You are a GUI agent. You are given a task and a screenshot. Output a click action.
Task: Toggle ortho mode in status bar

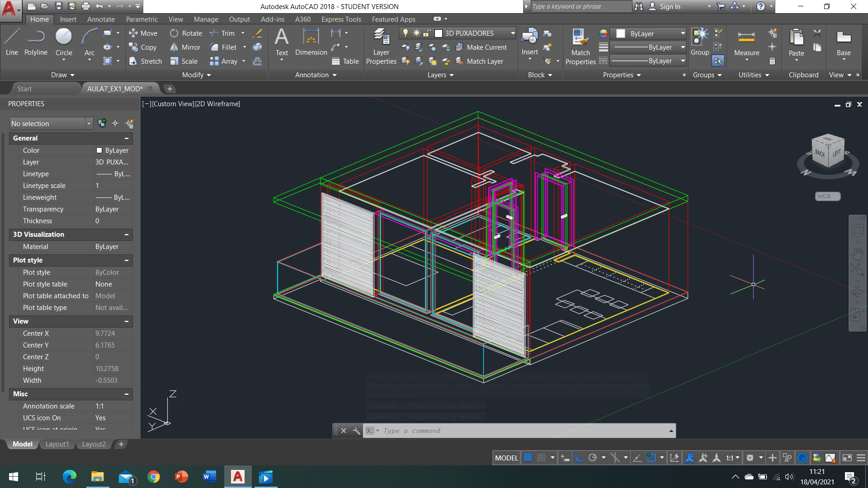[579, 458]
